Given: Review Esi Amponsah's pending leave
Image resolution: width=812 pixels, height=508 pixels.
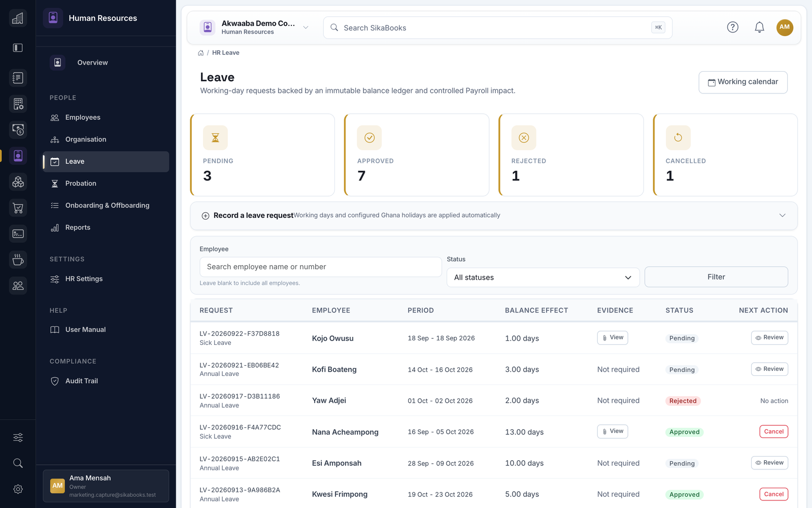Looking at the screenshot, I should (x=769, y=463).
